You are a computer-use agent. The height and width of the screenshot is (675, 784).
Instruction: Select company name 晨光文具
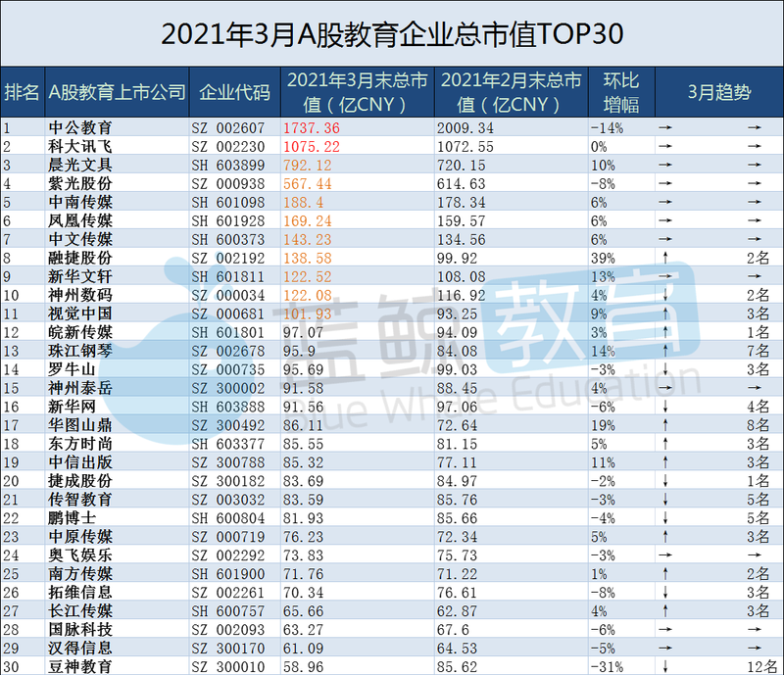[x=80, y=165]
